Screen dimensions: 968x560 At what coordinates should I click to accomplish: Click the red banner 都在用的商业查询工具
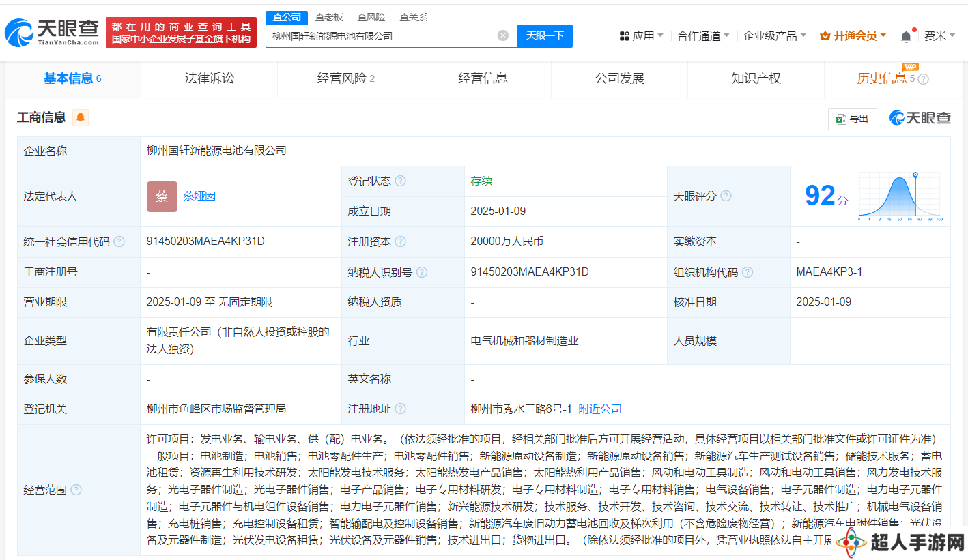tap(182, 32)
